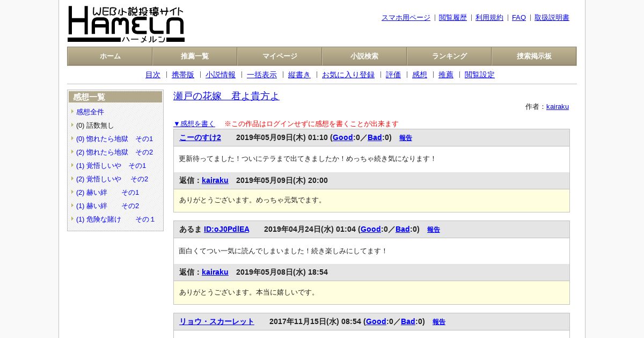Screen dimensions: 644x338
Task: Click ▼感想を書く link
Action: point(194,124)
